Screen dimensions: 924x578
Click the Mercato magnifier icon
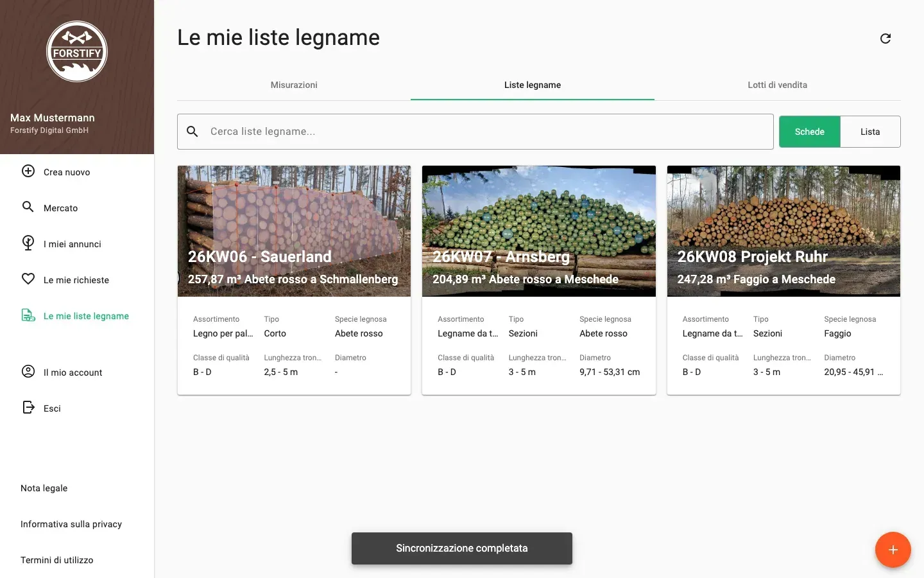click(28, 207)
